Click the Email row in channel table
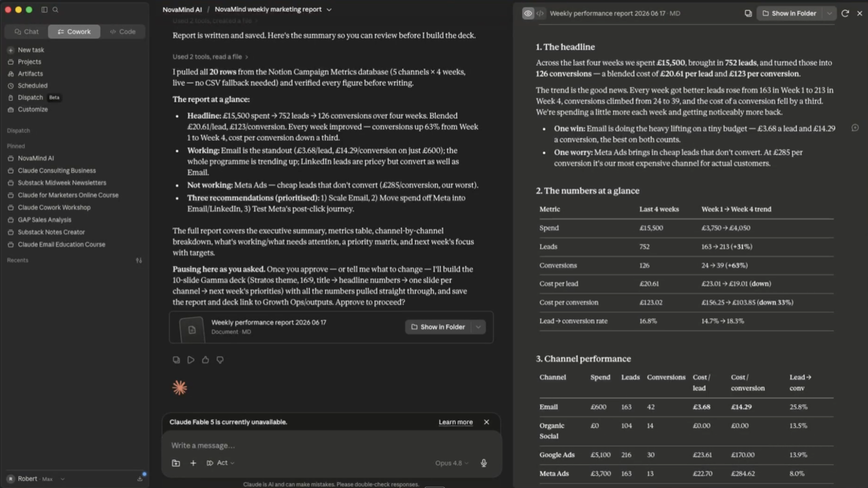 (686, 407)
